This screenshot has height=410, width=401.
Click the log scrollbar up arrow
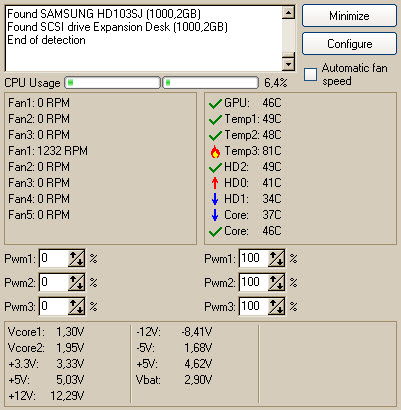point(288,13)
